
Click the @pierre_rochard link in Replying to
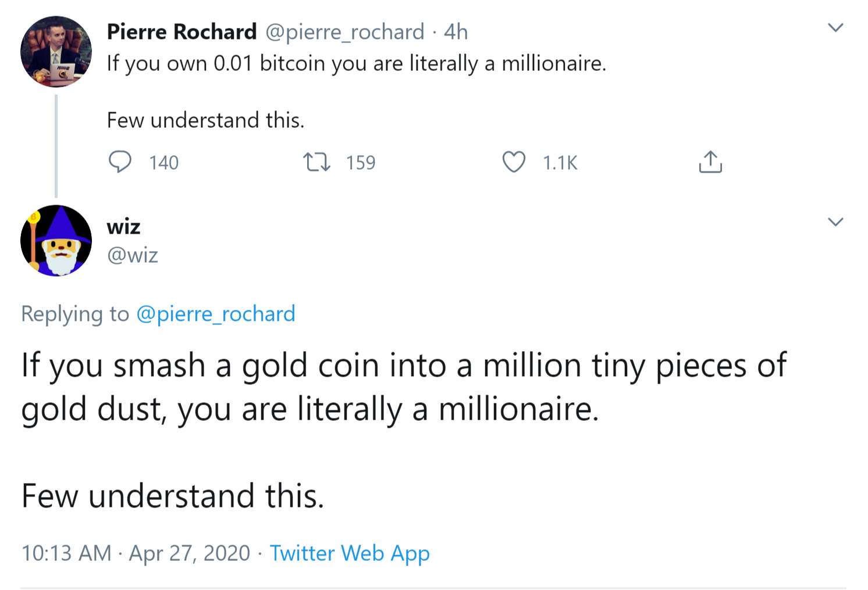tap(215, 314)
